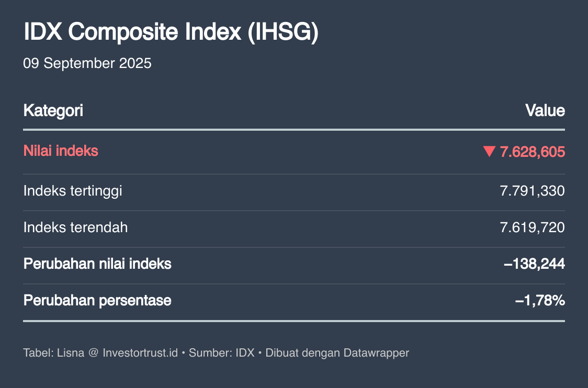Open the Investortrust.id credit link
The image size is (588, 388).
pos(140,353)
